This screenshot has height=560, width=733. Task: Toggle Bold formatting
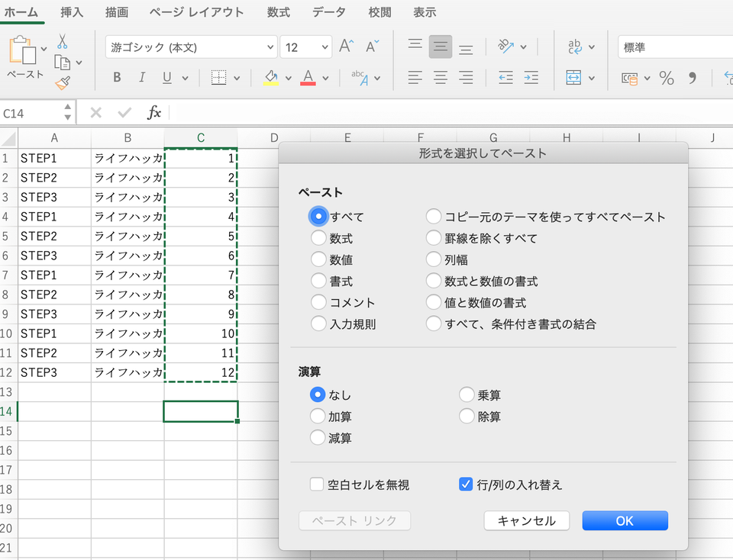click(x=117, y=77)
